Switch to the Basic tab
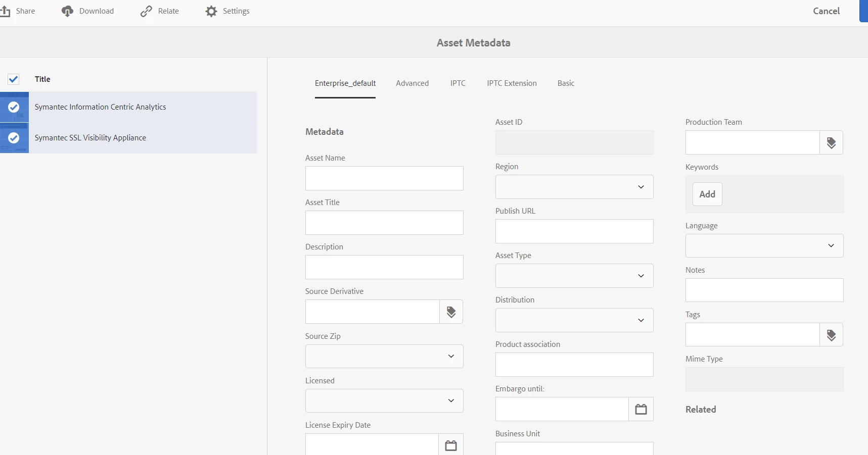Screen dimensions: 868x455 (566, 83)
